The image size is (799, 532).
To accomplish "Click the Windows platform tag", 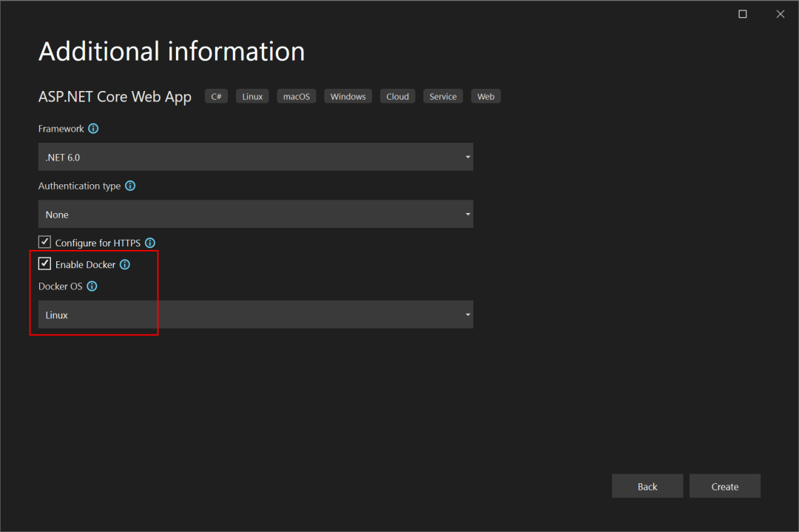I will pos(348,96).
